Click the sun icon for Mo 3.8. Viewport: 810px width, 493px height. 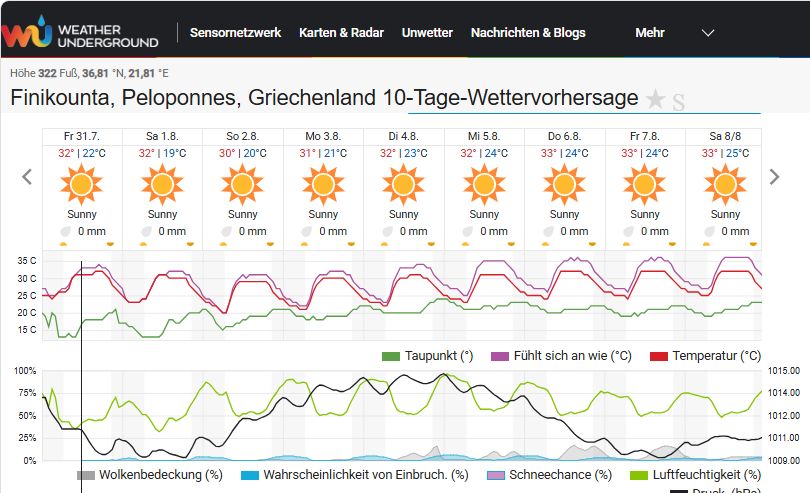pyautogui.click(x=323, y=184)
